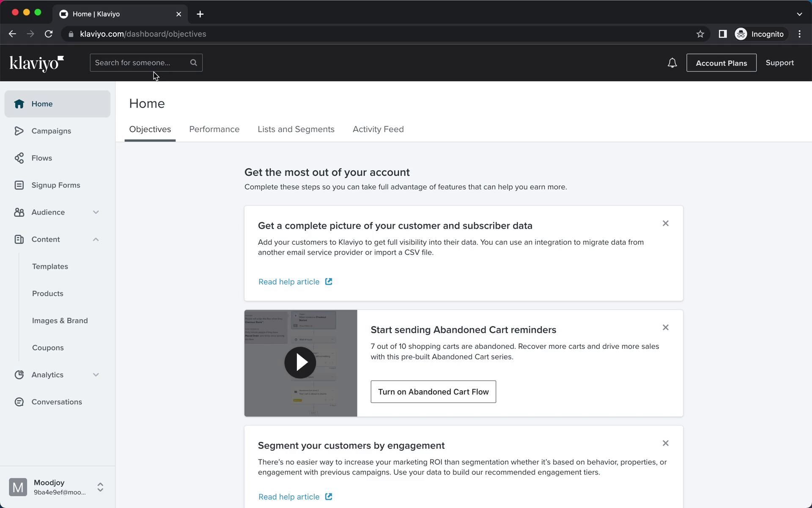The image size is (812, 508).
Task: Close the Segment your customers card
Action: (x=665, y=443)
